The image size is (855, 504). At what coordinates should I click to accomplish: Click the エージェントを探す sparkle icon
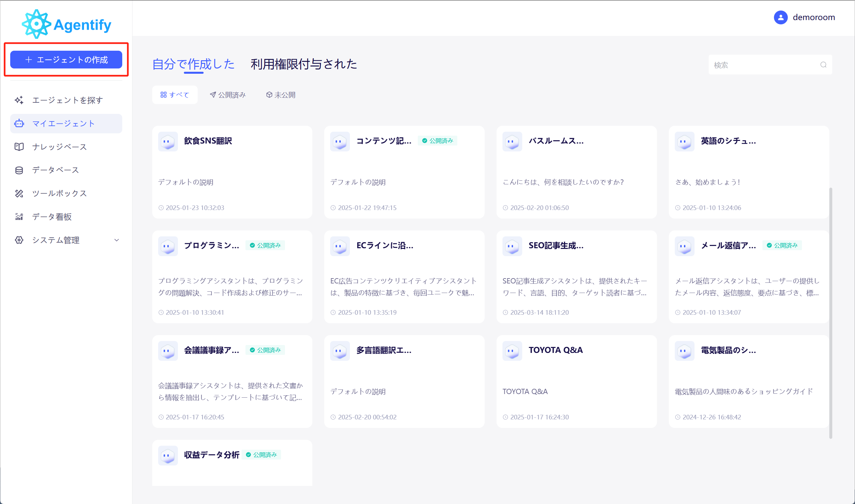point(19,100)
